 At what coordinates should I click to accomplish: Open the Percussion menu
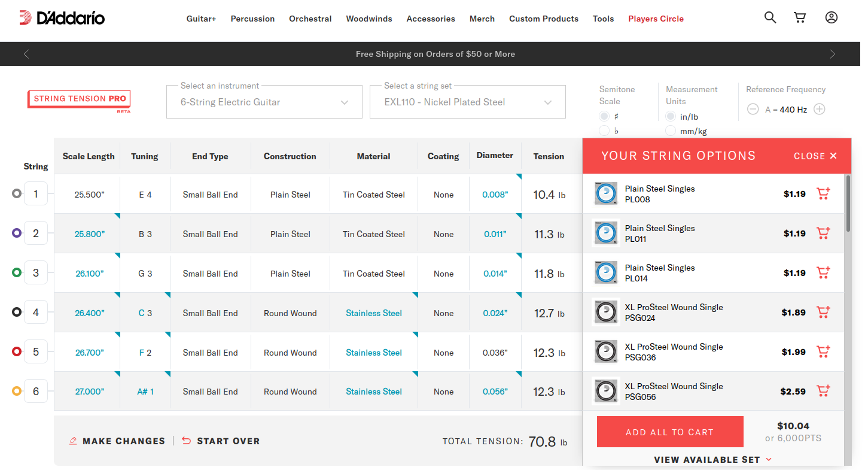(x=252, y=19)
